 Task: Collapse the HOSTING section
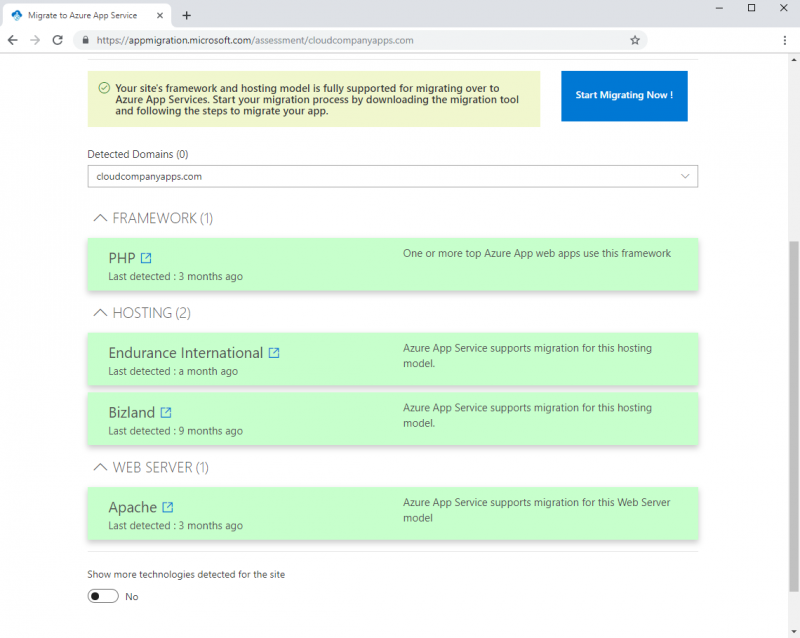pos(100,312)
